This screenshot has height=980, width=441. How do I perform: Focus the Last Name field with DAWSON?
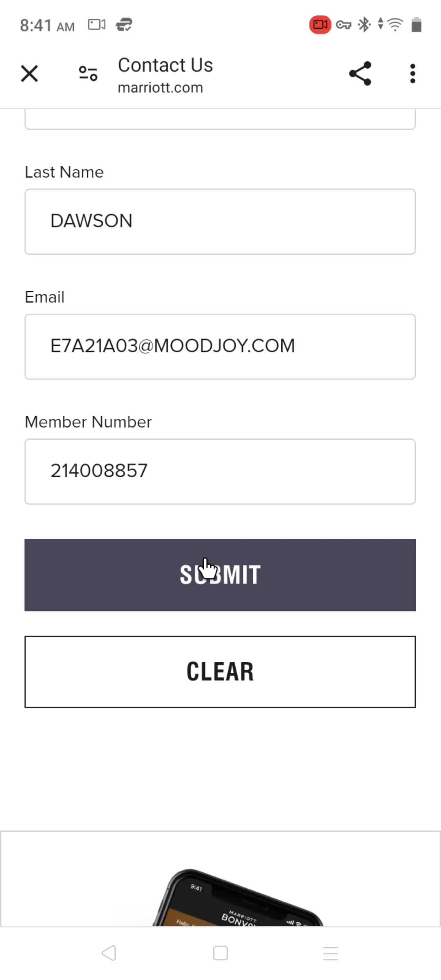220,222
